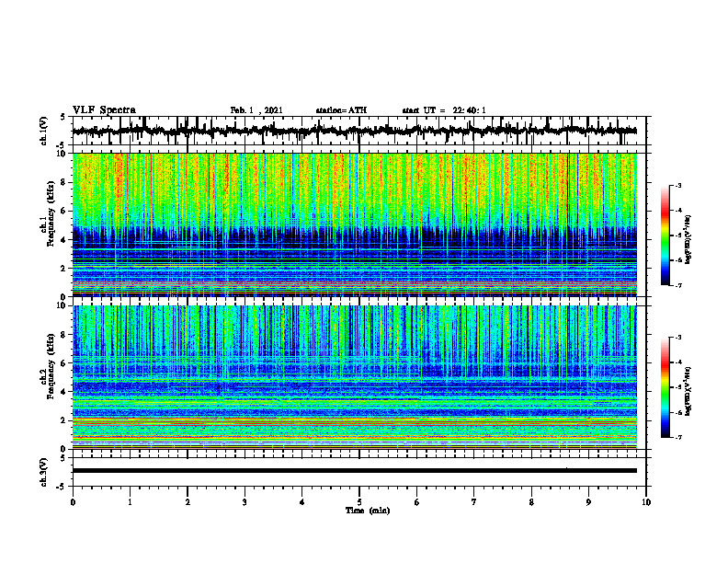The image size is (728, 563).
Task: Click the thick black ch.3 voltage trace
Action: click(354, 471)
